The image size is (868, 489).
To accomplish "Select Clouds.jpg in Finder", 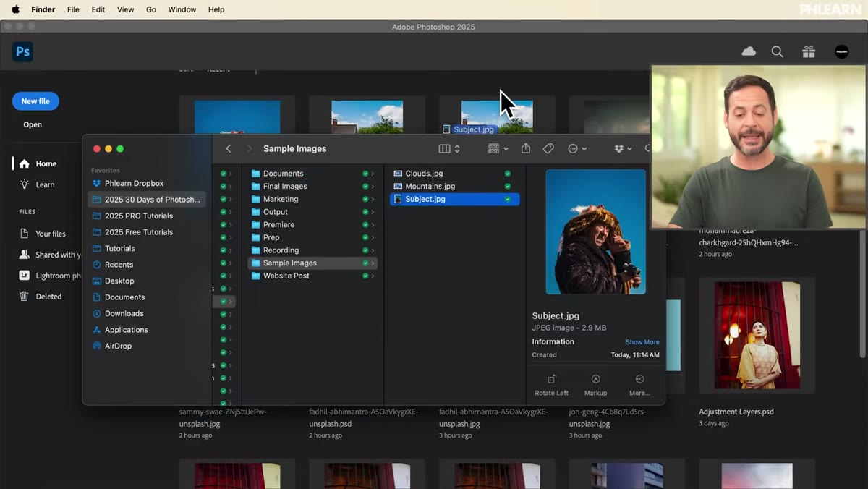I will click(454, 174).
